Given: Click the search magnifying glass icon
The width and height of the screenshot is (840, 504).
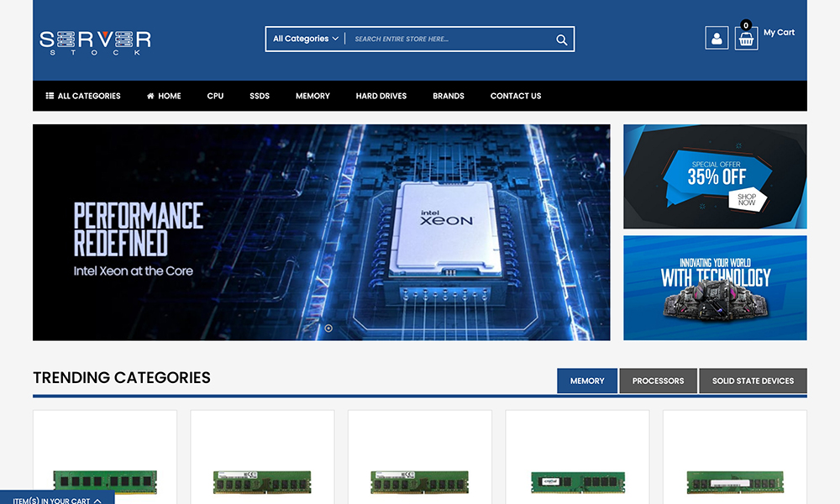Looking at the screenshot, I should coord(562,39).
